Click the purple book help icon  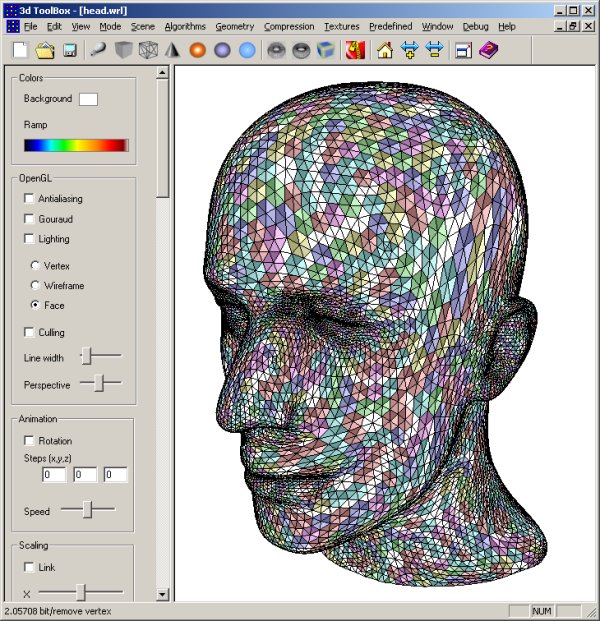pos(487,50)
